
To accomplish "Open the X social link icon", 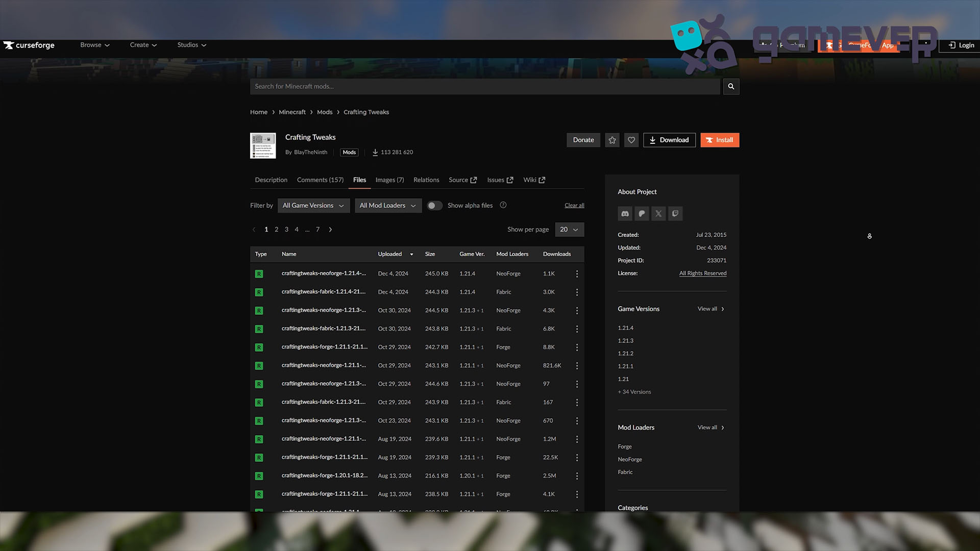I will pyautogui.click(x=658, y=214).
